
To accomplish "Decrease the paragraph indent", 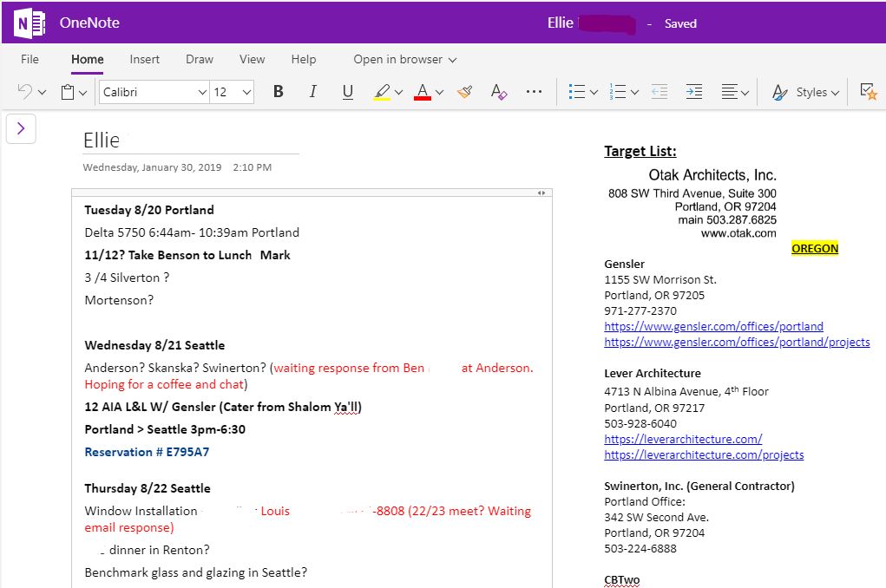I will pos(660,92).
